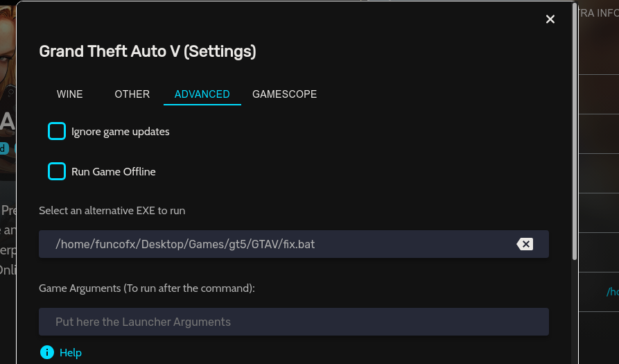Click the alternative EXE path field
Viewport: 619px width, 364px height.
(x=277, y=244)
